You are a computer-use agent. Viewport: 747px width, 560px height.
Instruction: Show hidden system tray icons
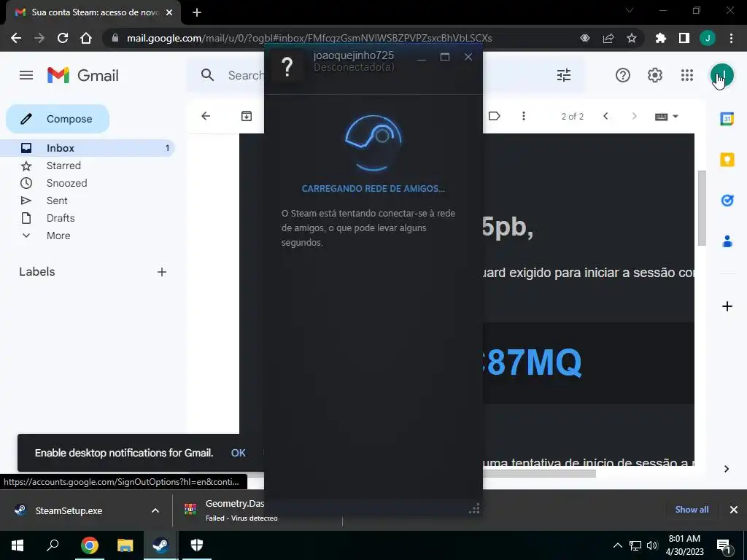617,545
